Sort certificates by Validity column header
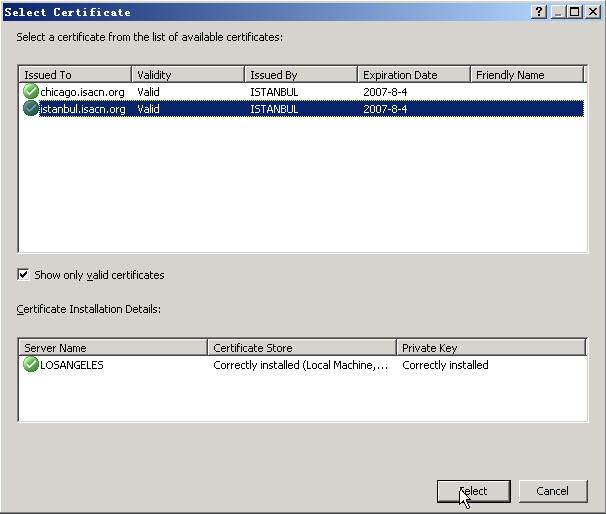This screenshot has width=606, height=514. coord(187,75)
